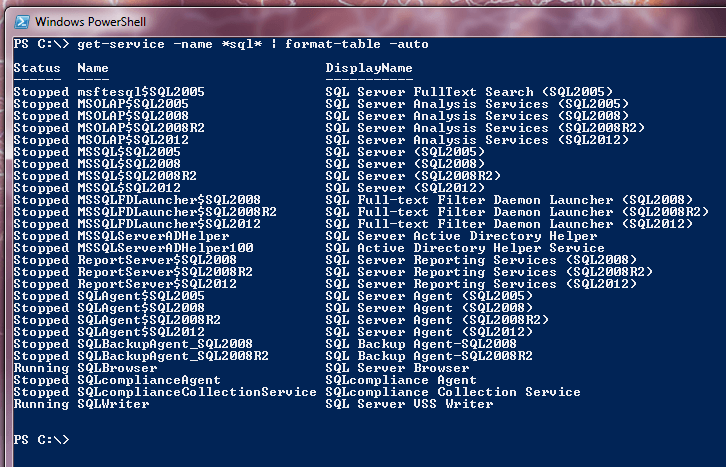
Task: Select the MSSQL$SQL2005 service name
Action: [129, 152]
